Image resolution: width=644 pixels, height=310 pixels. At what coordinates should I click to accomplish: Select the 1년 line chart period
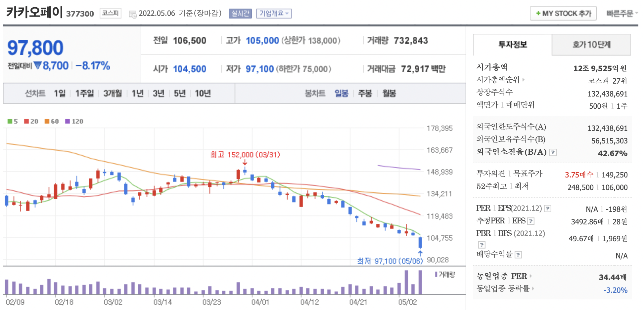click(x=137, y=94)
